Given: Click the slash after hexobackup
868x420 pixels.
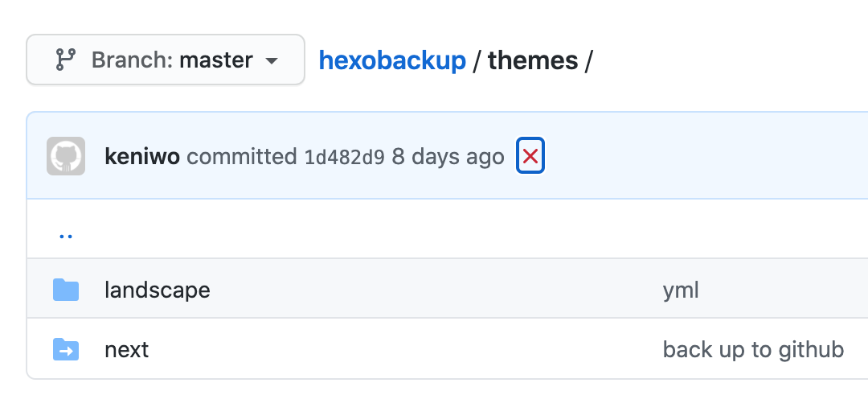Looking at the screenshot, I should pyautogui.click(x=477, y=60).
